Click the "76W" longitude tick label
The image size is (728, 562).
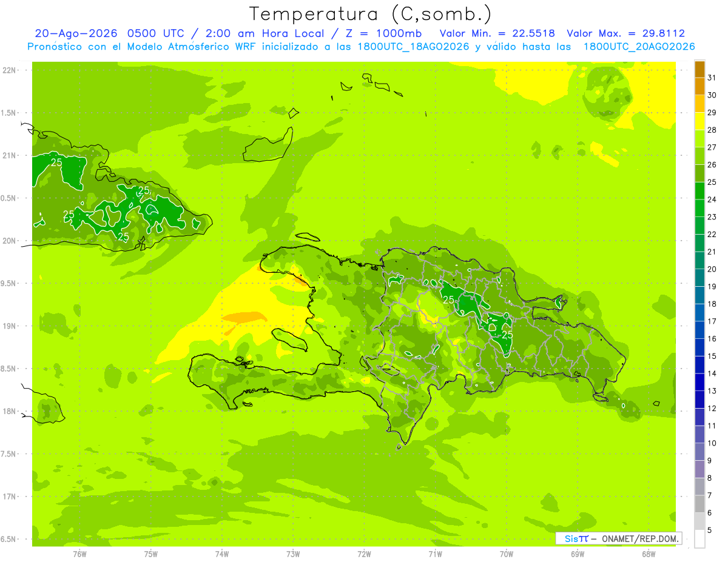point(79,555)
